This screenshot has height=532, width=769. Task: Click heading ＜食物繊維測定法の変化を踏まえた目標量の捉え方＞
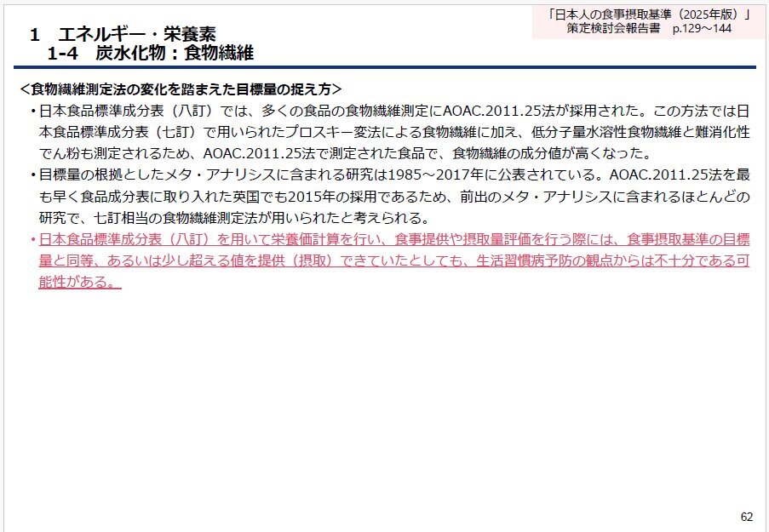(x=181, y=89)
